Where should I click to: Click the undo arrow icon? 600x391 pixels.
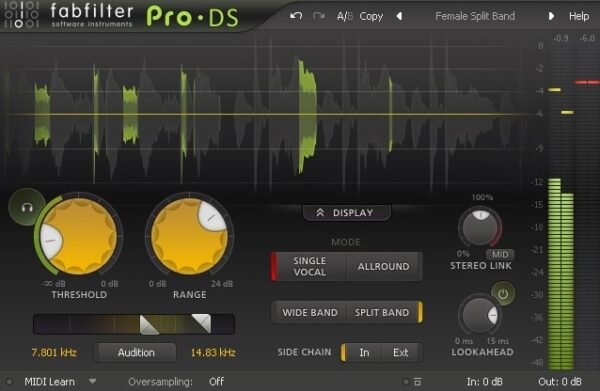296,16
